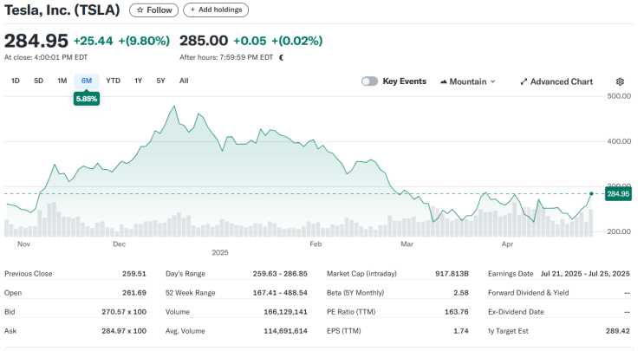Click the Advanced Chart expand arrows icon
The height and width of the screenshot is (351, 644).
click(x=524, y=81)
